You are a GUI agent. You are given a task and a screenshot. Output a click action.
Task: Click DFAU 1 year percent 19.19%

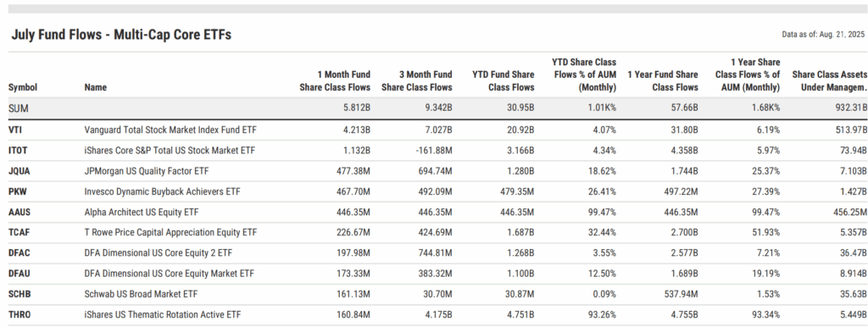765,274
